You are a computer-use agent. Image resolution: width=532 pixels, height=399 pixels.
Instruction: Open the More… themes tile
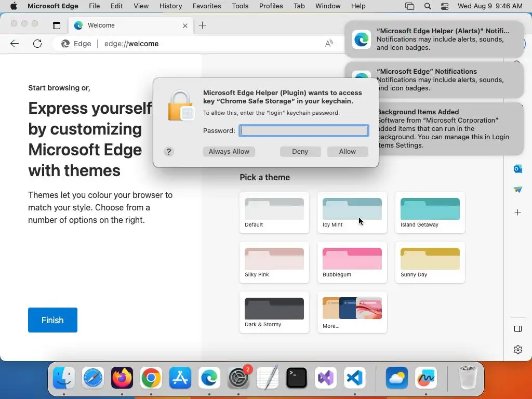tap(352, 312)
